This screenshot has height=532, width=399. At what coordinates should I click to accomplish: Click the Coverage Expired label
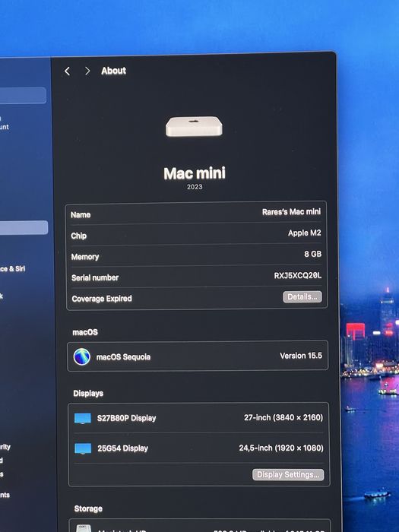(102, 299)
